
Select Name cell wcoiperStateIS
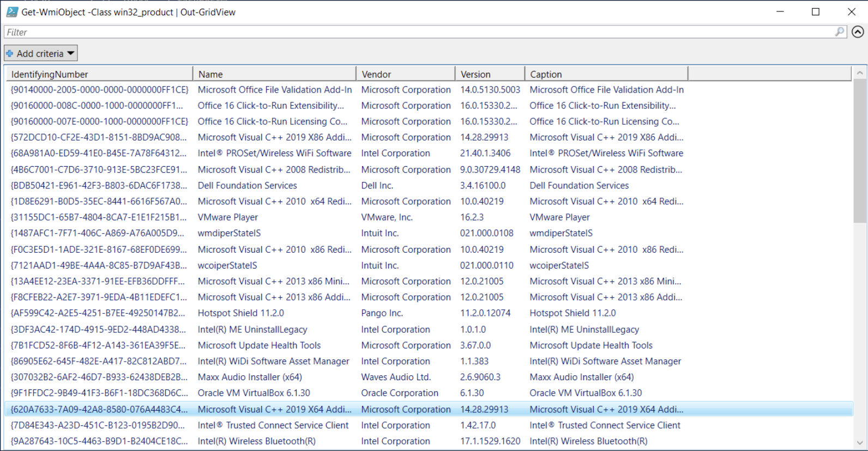(227, 265)
